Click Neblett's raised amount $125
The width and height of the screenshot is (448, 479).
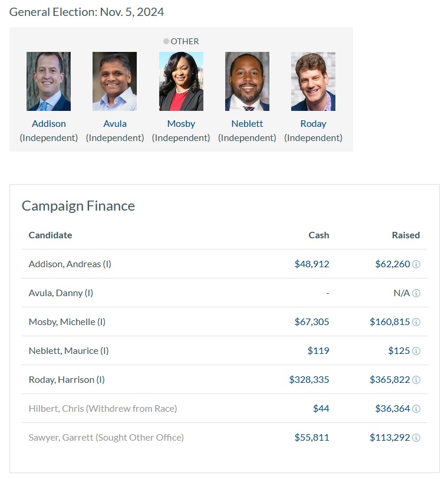tap(398, 351)
